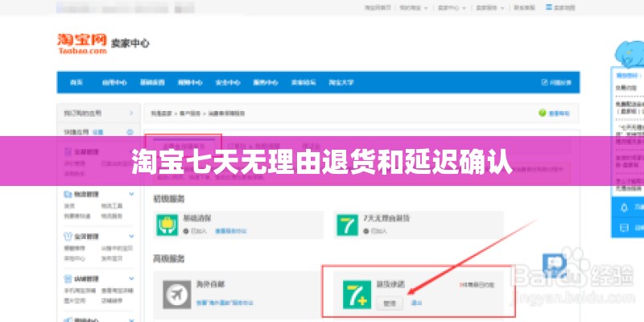Open 物流工具 under 物流管理
Screen dimensions: 644x322
(112, 206)
